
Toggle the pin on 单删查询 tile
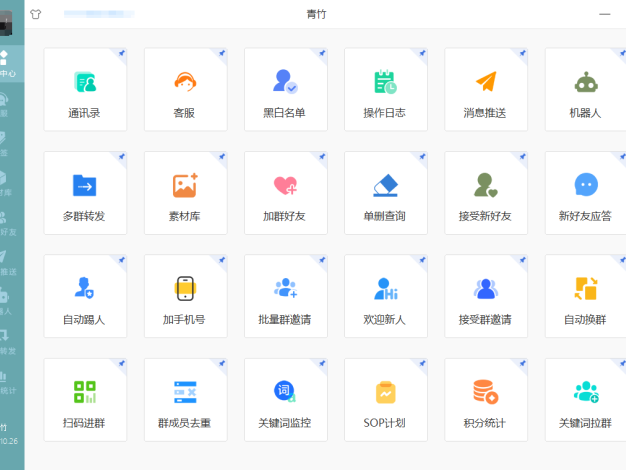pyautogui.click(x=422, y=157)
